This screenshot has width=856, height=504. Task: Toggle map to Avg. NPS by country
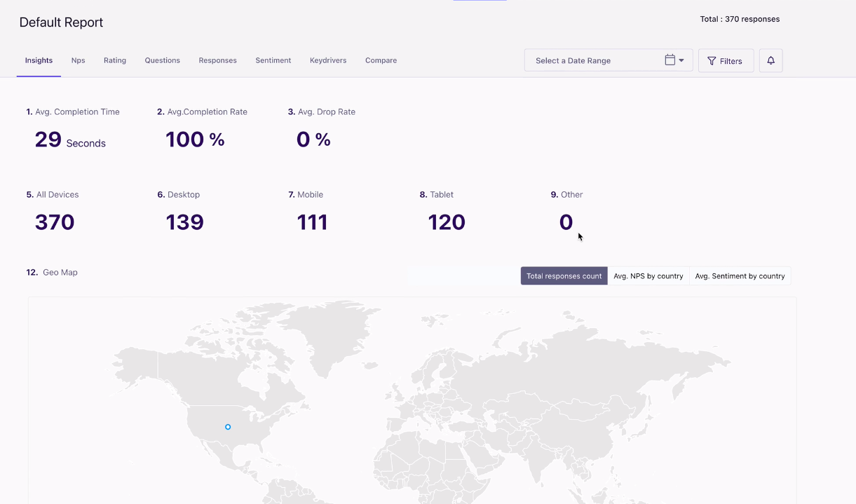point(648,276)
